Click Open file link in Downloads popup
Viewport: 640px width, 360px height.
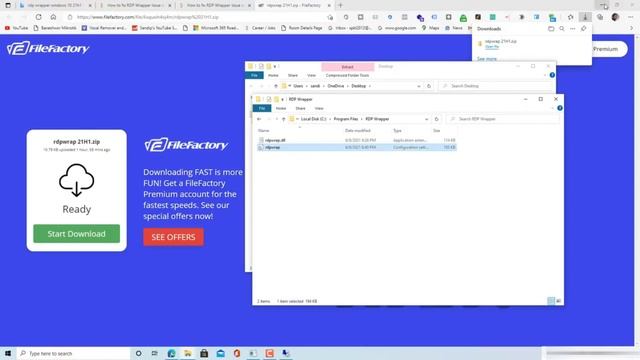[492, 47]
